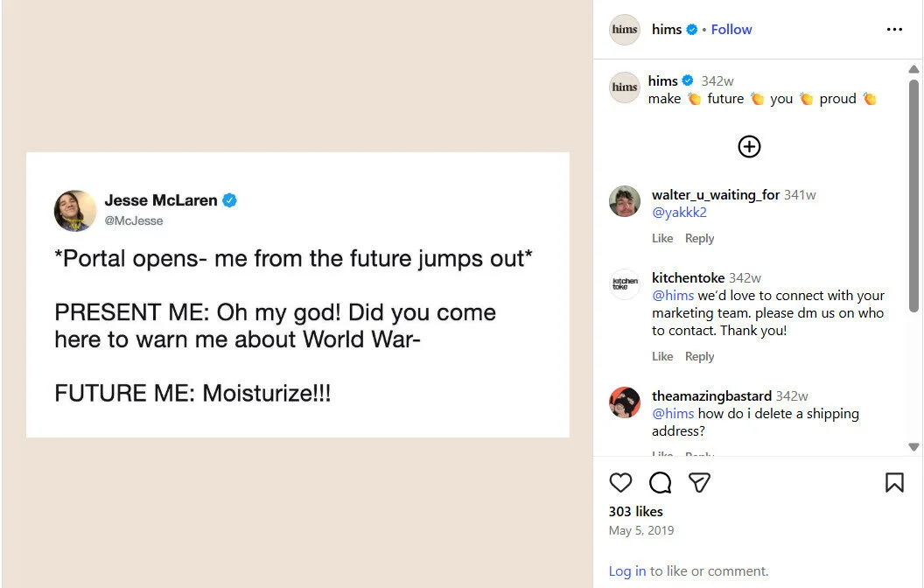This screenshot has width=924, height=588.
Task: Like theamazingbastard's comment
Action: pos(662,456)
